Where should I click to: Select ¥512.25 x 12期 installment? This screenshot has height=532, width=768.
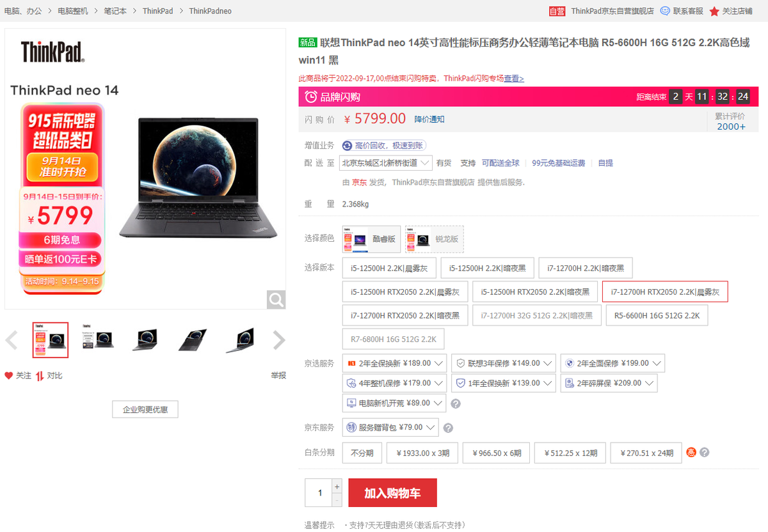[x=570, y=453]
